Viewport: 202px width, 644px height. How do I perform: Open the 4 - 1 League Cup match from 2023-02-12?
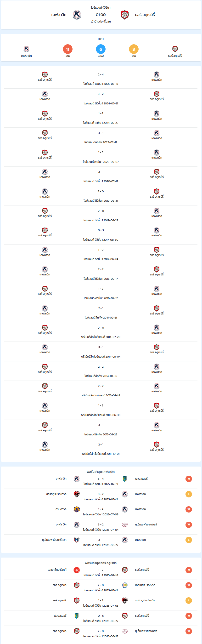[x=101, y=137]
